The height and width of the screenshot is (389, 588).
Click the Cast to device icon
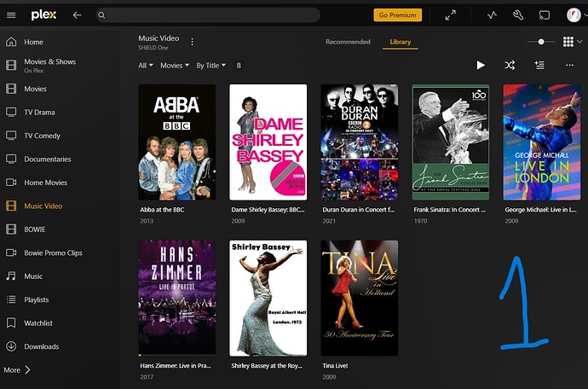[x=545, y=15]
